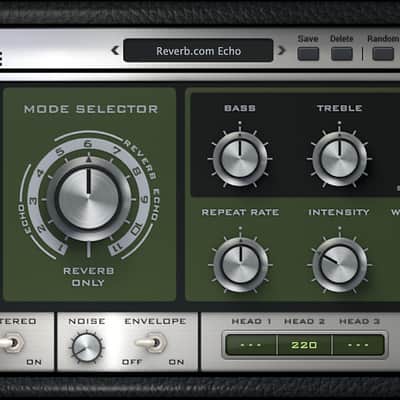
Task: Select mode 8 on the selector ring
Action: 136,172
